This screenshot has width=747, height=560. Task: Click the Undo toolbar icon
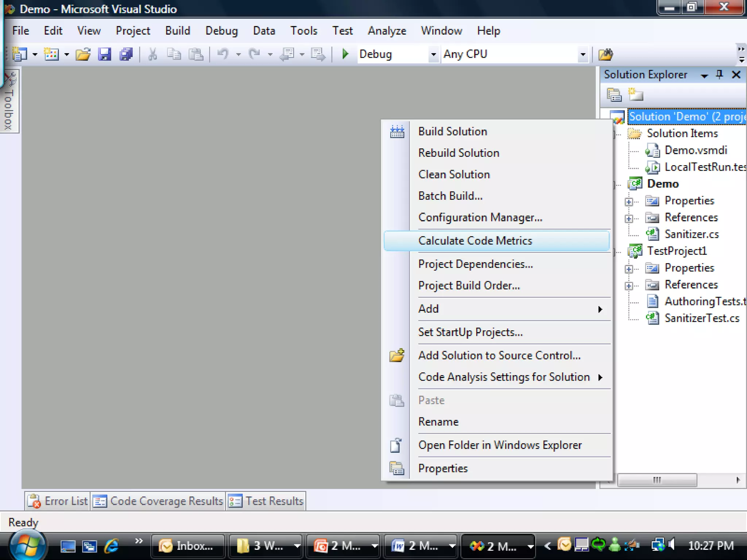point(222,54)
